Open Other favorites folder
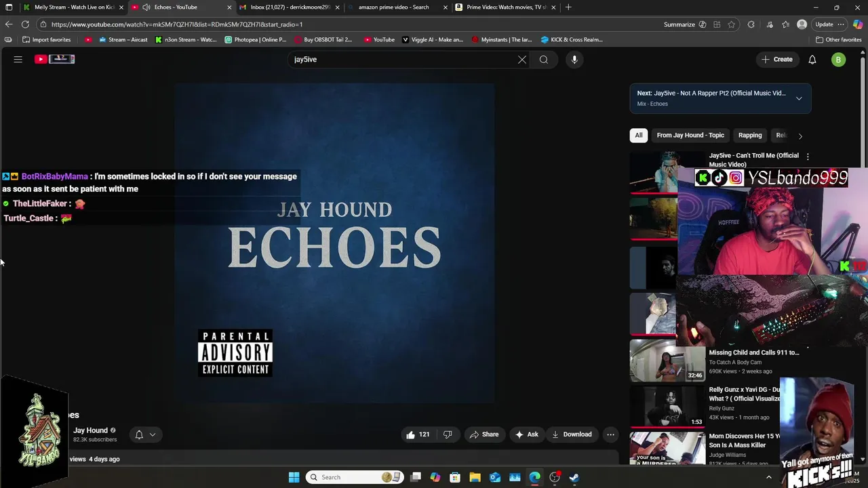This screenshot has width=868, height=488. (x=838, y=39)
